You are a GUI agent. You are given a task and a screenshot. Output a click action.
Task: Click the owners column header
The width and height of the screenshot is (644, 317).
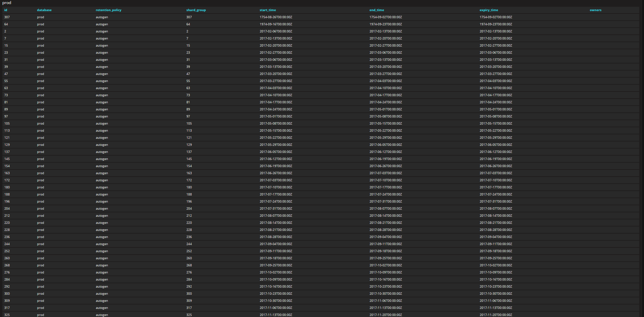[596, 10]
